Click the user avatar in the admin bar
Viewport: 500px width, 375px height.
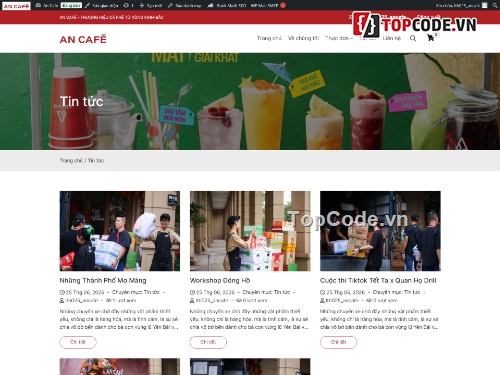[485, 5]
